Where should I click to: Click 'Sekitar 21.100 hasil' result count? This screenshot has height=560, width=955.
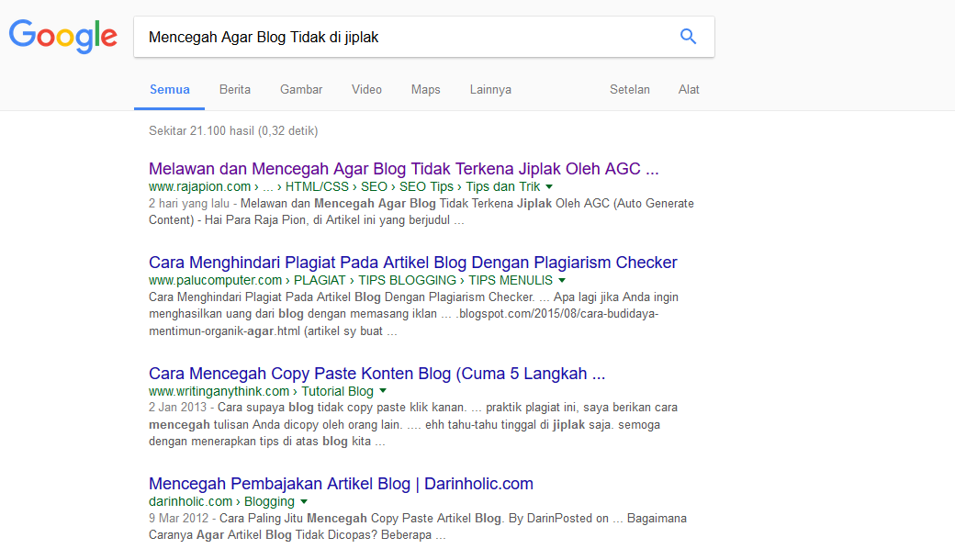233,131
